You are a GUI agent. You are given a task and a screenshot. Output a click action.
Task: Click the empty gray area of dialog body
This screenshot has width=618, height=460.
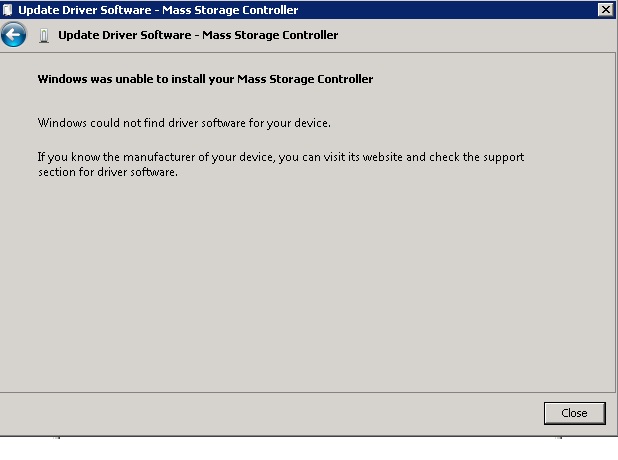pos(307,284)
